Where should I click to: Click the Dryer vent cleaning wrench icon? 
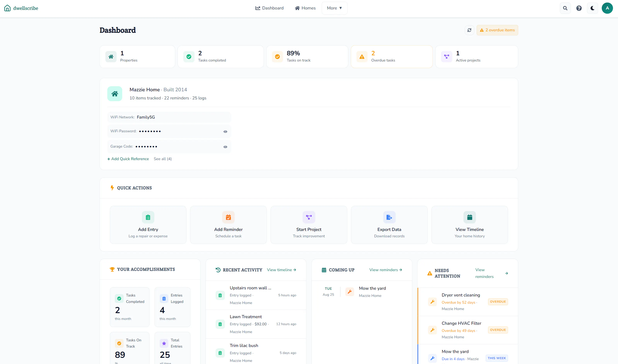(x=432, y=302)
